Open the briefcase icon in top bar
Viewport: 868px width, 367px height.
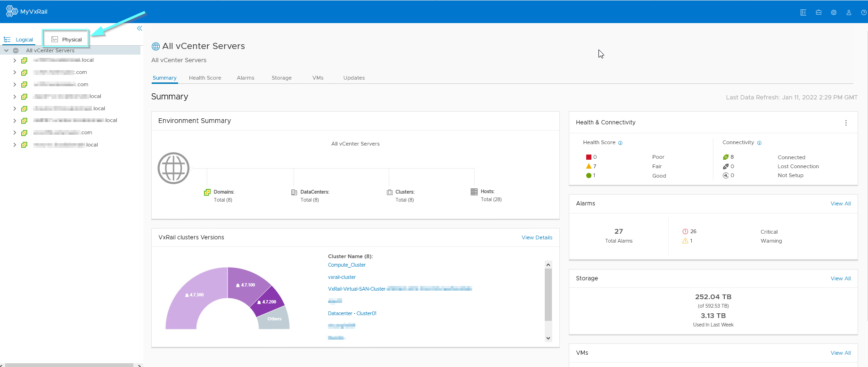tap(819, 13)
